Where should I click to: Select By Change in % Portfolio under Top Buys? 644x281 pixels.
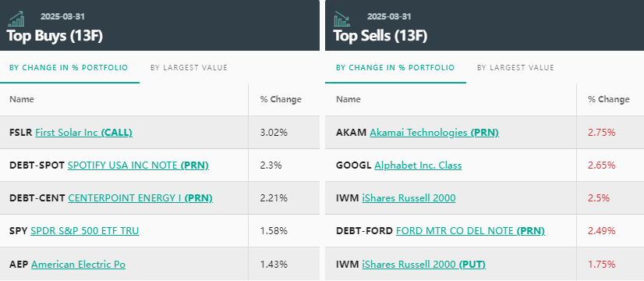pos(69,68)
